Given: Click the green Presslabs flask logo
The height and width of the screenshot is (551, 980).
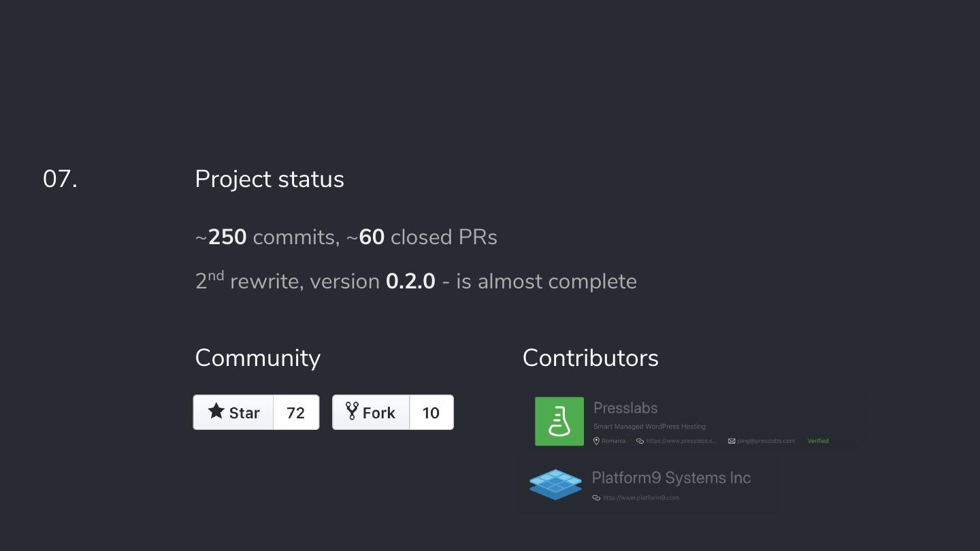Looking at the screenshot, I should tap(559, 422).
